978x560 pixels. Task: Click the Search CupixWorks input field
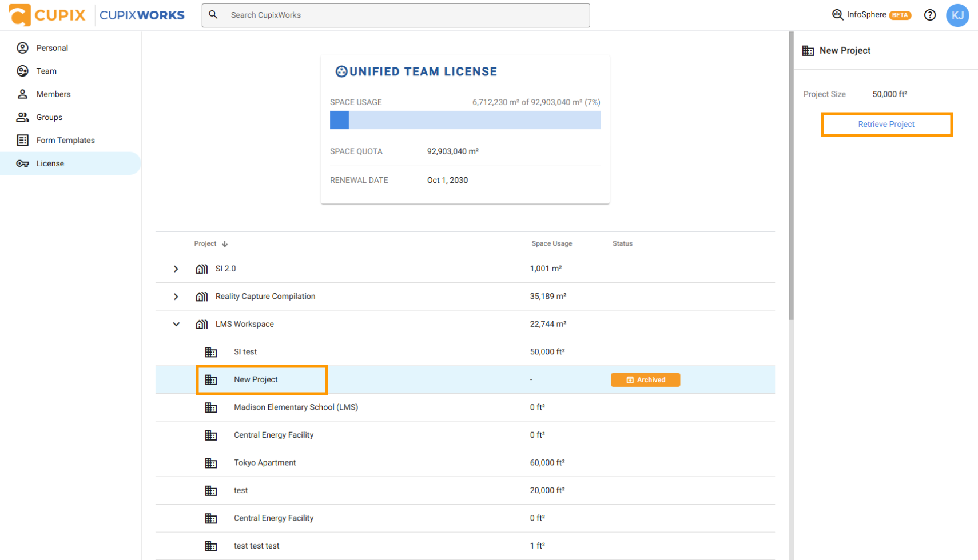[x=396, y=15]
